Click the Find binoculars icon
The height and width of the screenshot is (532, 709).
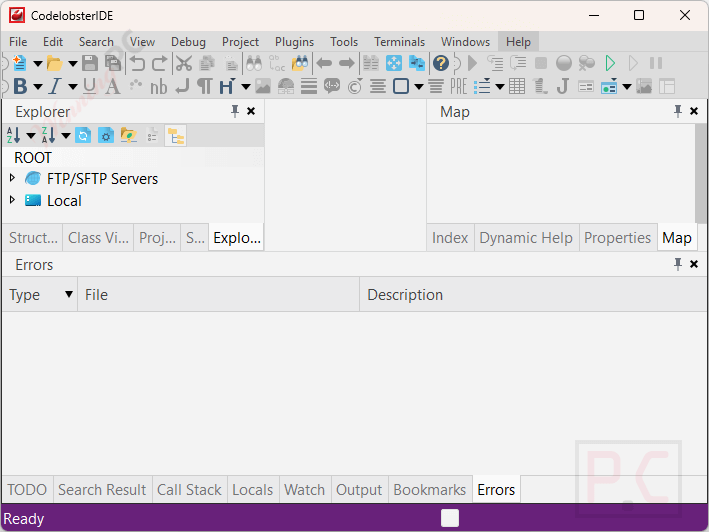[254, 63]
